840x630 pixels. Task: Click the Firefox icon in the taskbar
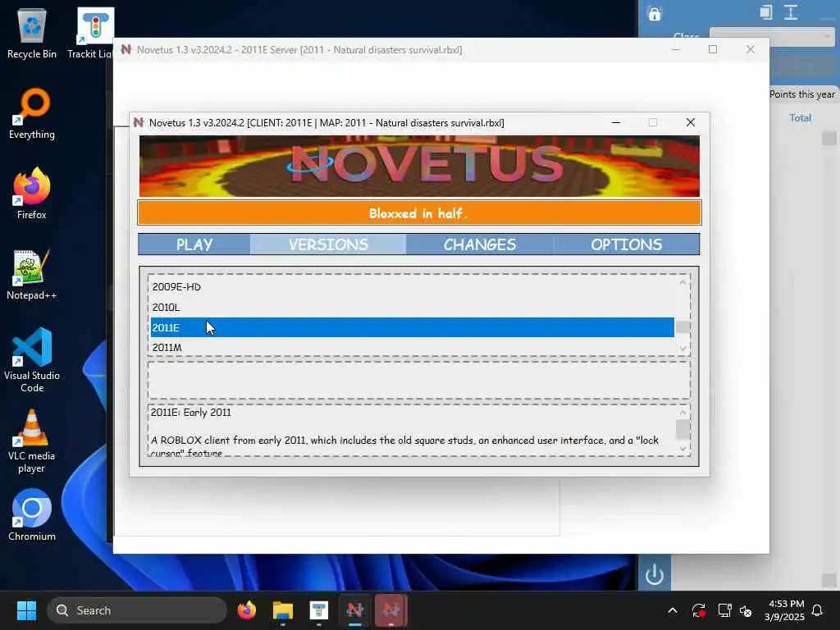[247, 610]
